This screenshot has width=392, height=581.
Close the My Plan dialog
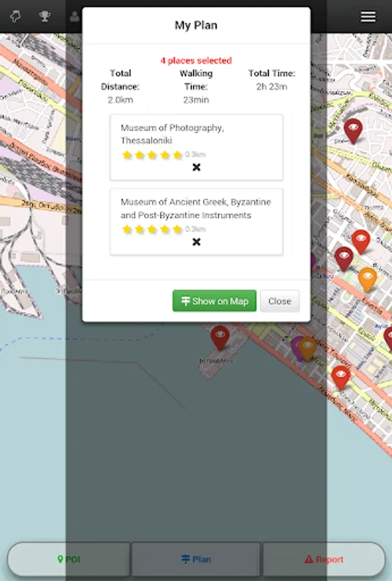[x=279, y=301]
